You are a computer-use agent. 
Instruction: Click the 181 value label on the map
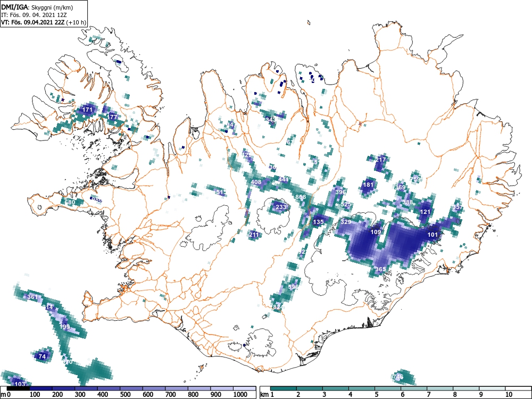[368, 185]
